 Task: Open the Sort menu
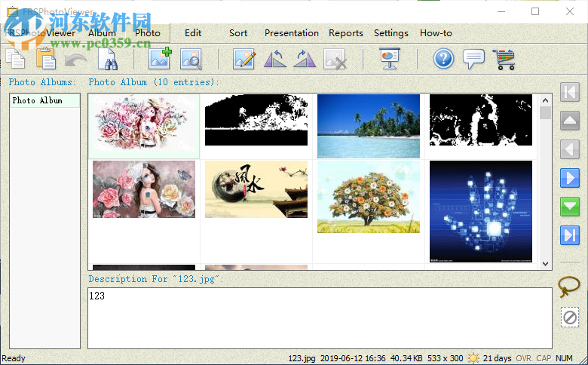point(238,33)
